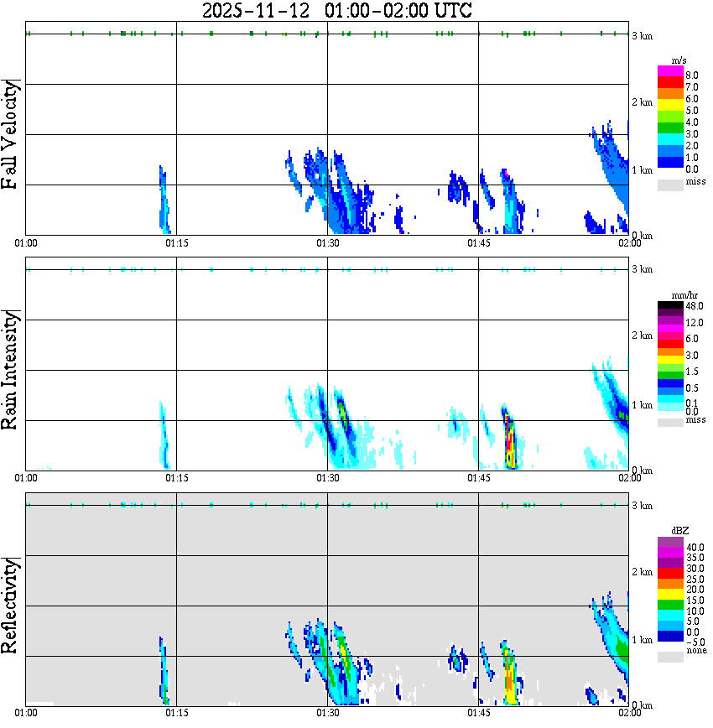713x728 pixels.
Task: Click "2 km" height label on Reflectivity panel
Action: tap(642, 572)
